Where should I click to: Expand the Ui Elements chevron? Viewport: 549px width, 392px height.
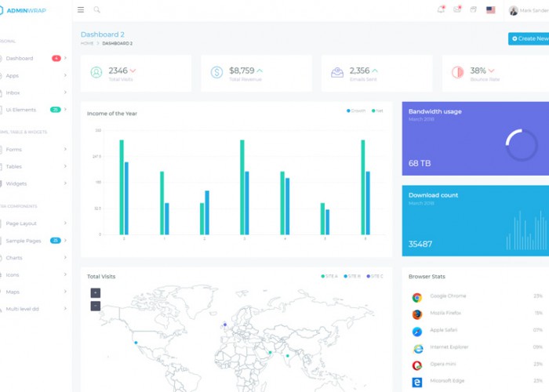coord(65,110)
